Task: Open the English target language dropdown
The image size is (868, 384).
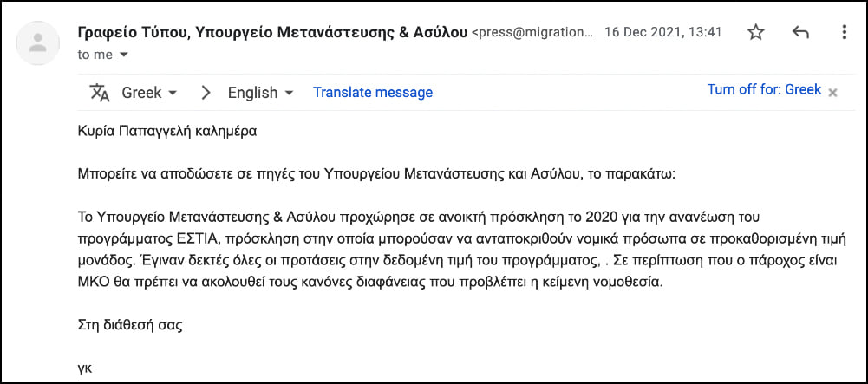Action: coord(259,92)
